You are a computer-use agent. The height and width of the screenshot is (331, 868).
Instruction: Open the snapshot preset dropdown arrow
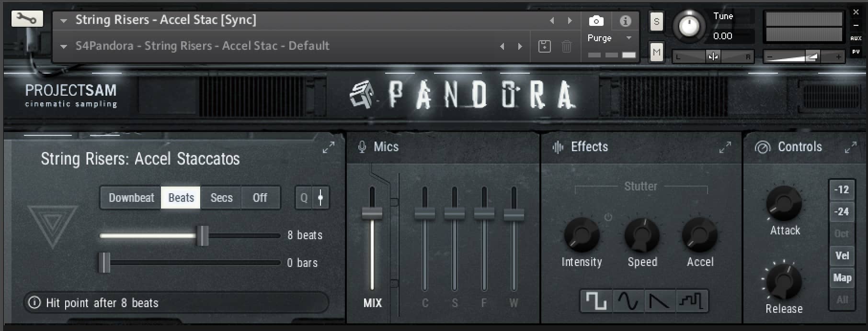(x=63, y=46)
